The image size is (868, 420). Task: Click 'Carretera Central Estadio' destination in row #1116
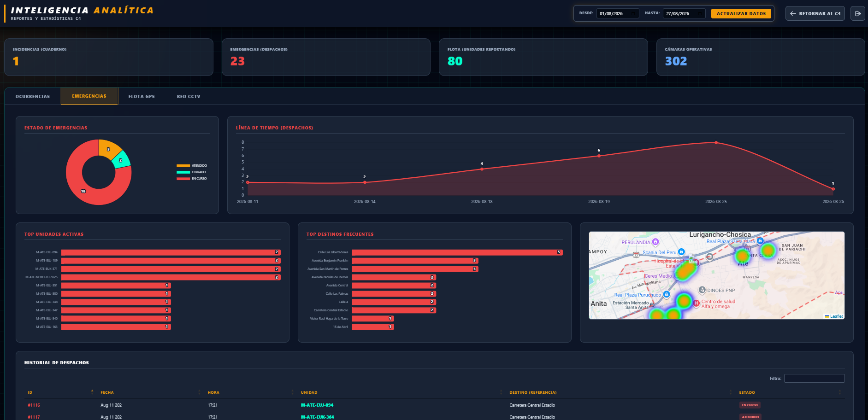point(532,405)
